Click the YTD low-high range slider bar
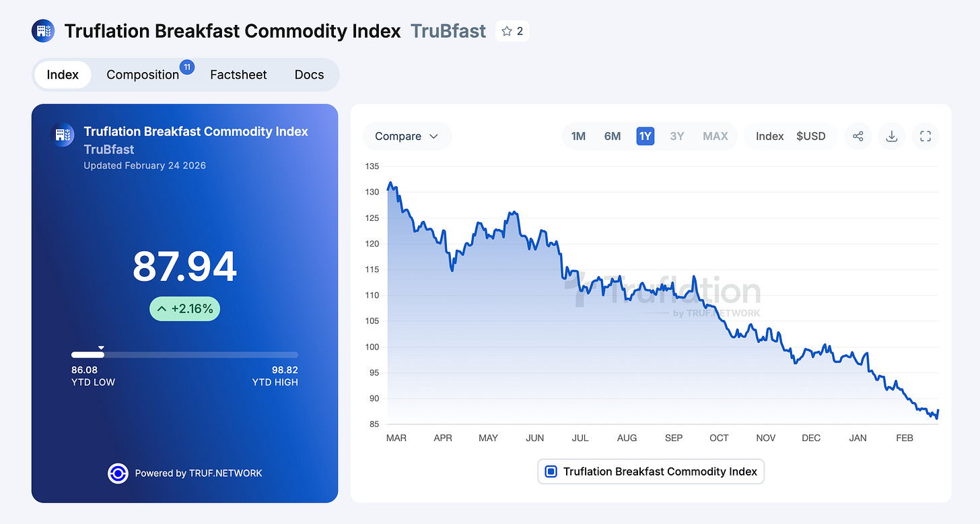The width and height of the screenshot is (980, 524). point(184,355)
